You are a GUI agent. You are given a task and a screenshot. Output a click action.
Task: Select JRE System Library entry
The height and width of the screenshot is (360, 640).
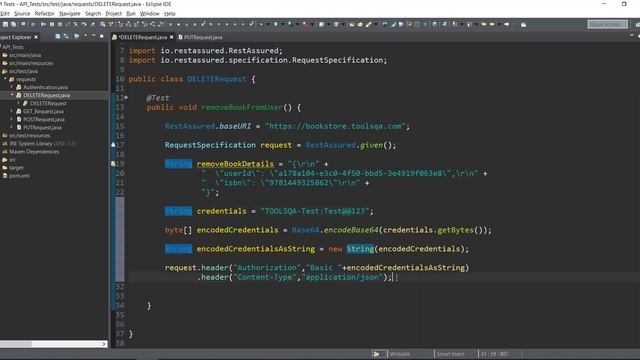pyautogui.click(x=42, y=144)
